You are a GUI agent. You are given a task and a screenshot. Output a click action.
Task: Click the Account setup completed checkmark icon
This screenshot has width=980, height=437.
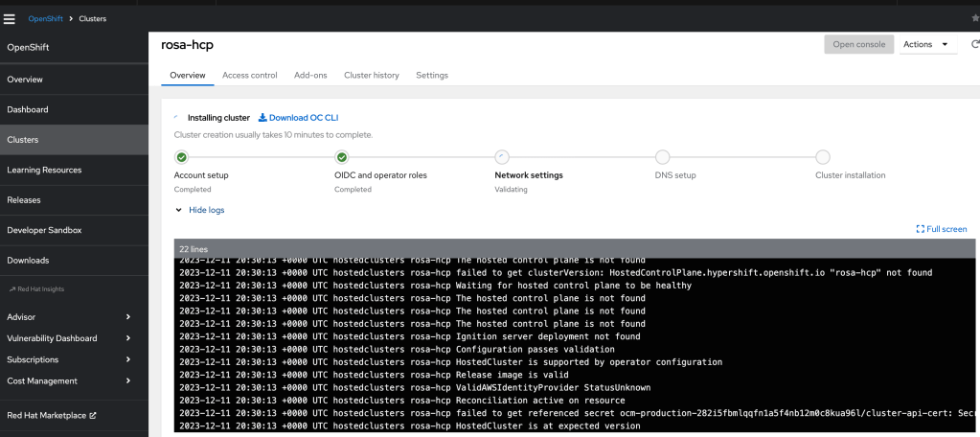click(182, 157)
